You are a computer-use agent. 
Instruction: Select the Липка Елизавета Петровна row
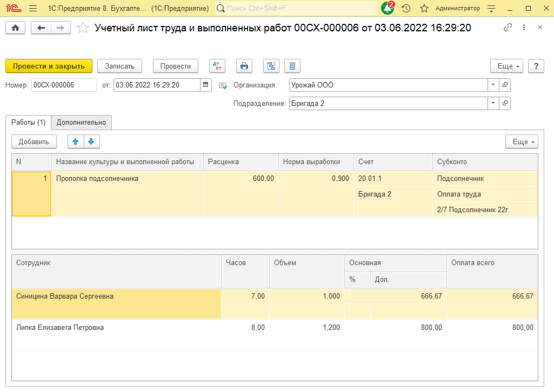pos(60,328)
